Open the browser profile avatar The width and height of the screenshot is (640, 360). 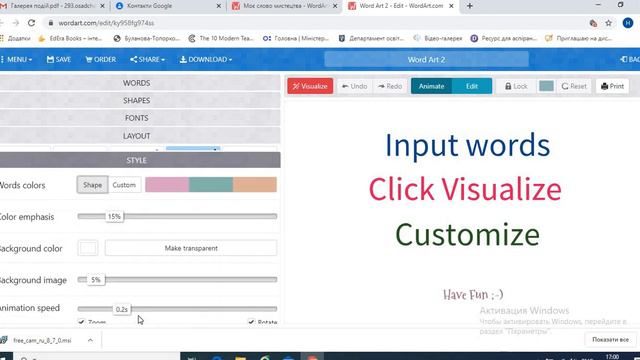coord(628,23)
